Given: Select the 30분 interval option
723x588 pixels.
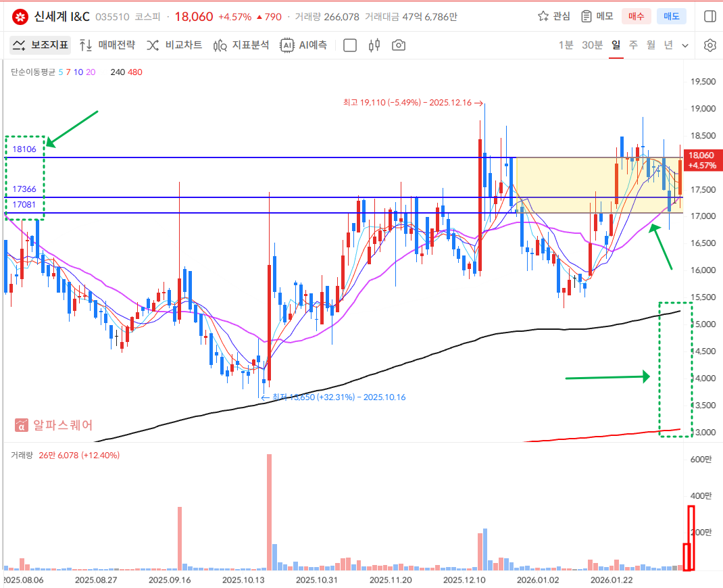Looking at the screenshot, I should point(592,45).
